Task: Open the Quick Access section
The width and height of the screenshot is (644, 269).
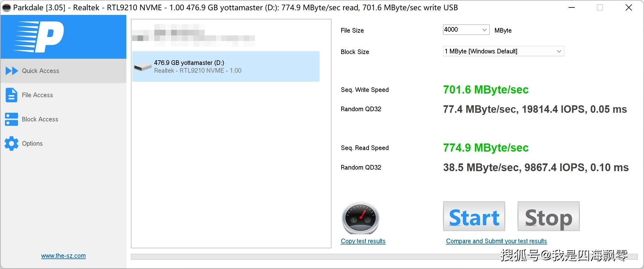Action: click(63, 71)
